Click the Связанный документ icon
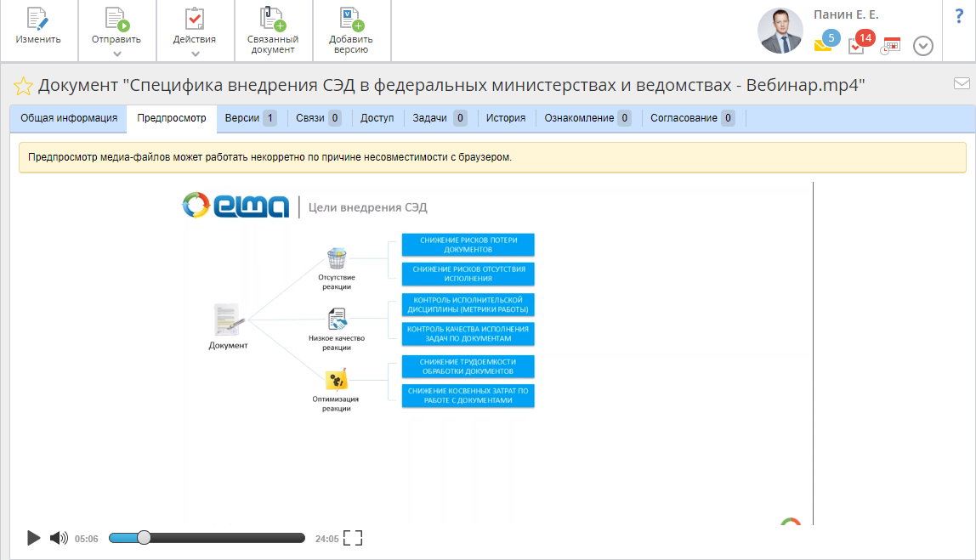Screen dimensions: 976x560 273,20
